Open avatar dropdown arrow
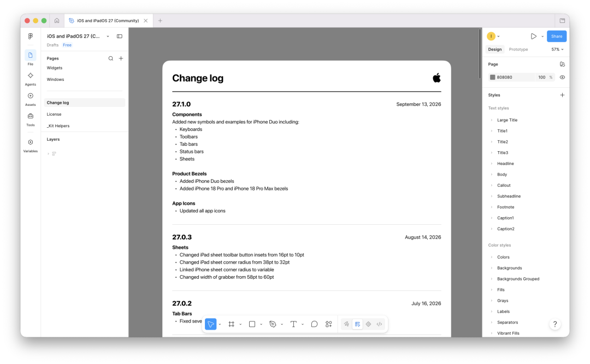The image size is (590, 364). click(499, 37)
